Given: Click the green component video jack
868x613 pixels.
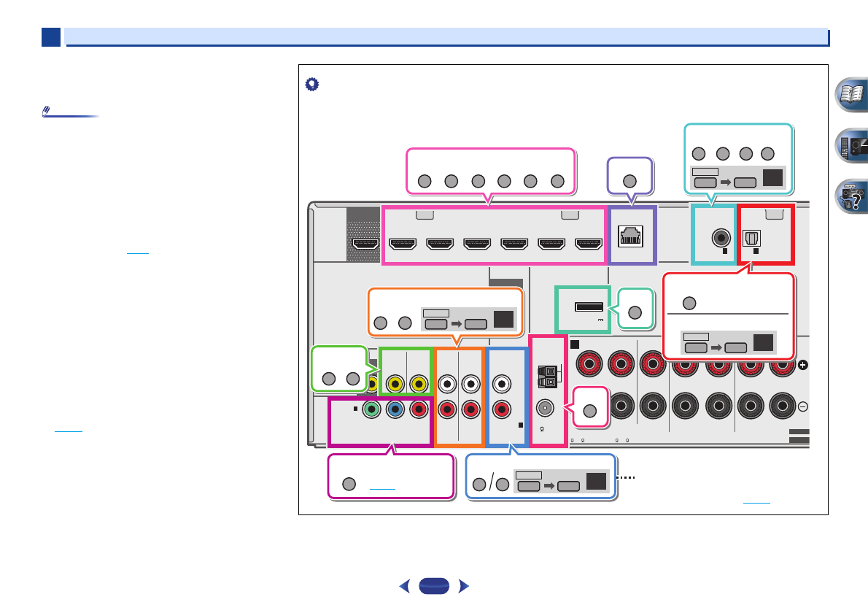Looking at the screenshot, I should (372, 409).
